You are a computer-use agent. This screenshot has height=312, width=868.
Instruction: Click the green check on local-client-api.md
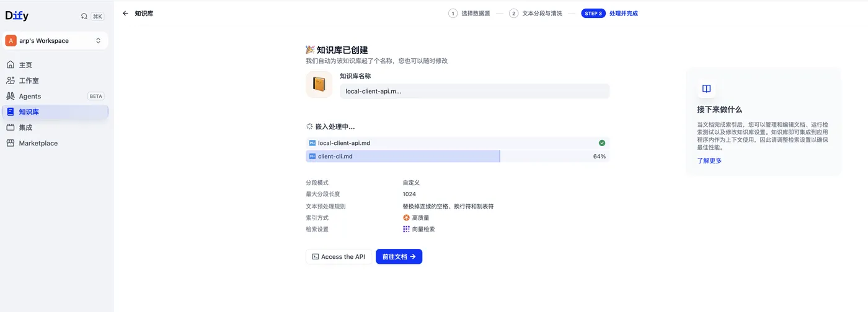pyautogui.click(x=602, y=143)
